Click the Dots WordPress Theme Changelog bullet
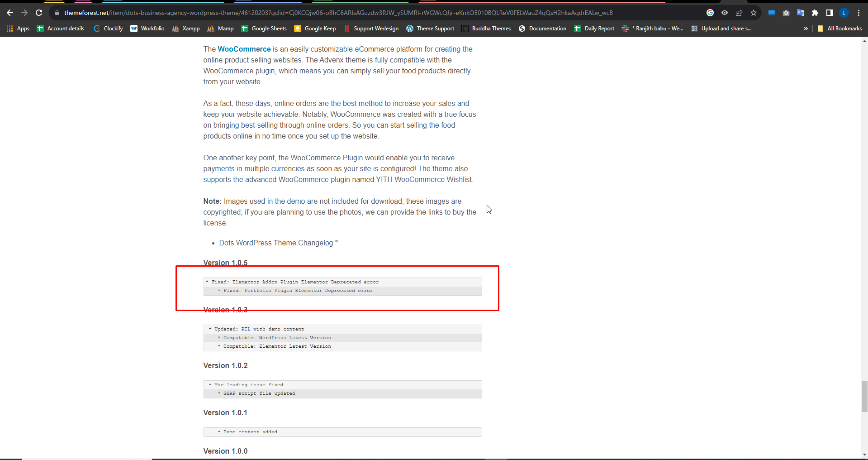The image size is (868, 460). point(278,243)
